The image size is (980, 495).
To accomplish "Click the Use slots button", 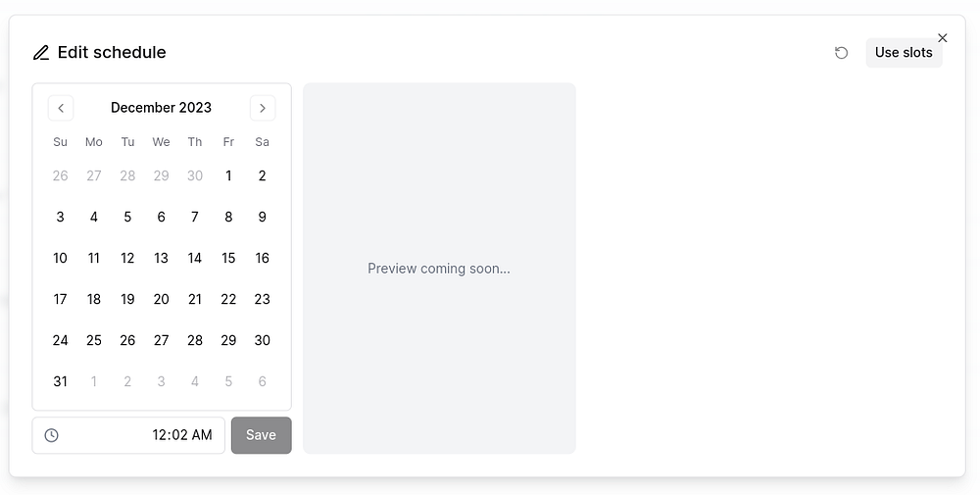I will 904,53.
